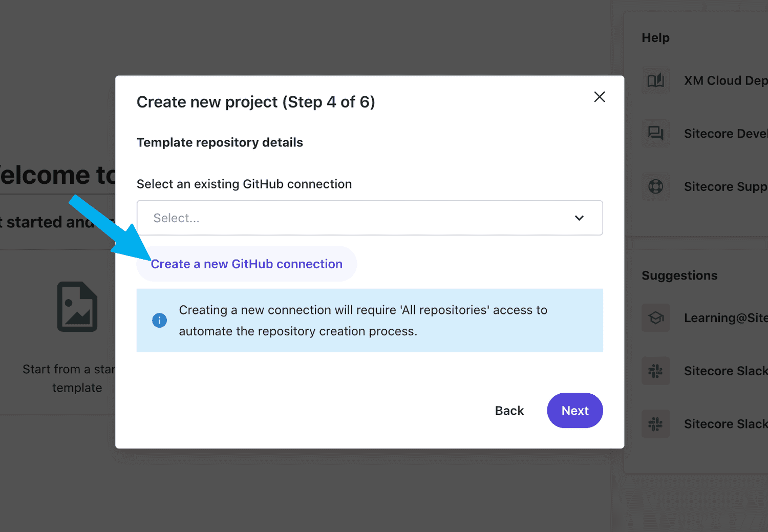This screenshot has height=532, width=768.
Task: Click Start from a starter template text
Action: [70, 378]
